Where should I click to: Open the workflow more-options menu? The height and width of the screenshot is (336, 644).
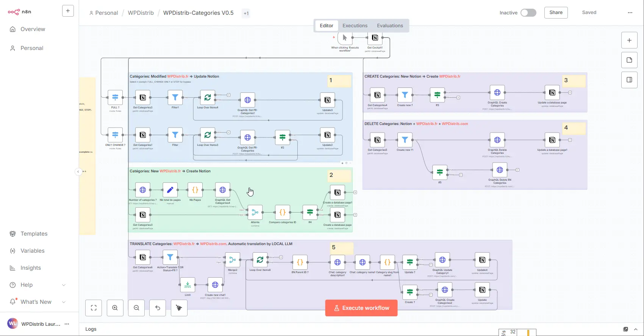[x=630, y=13]
